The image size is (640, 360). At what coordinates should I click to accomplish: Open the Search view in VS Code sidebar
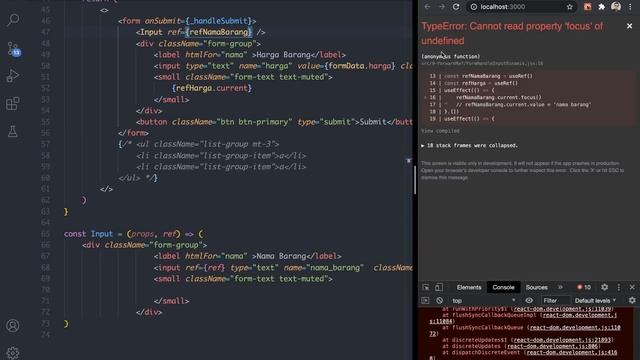13,20
